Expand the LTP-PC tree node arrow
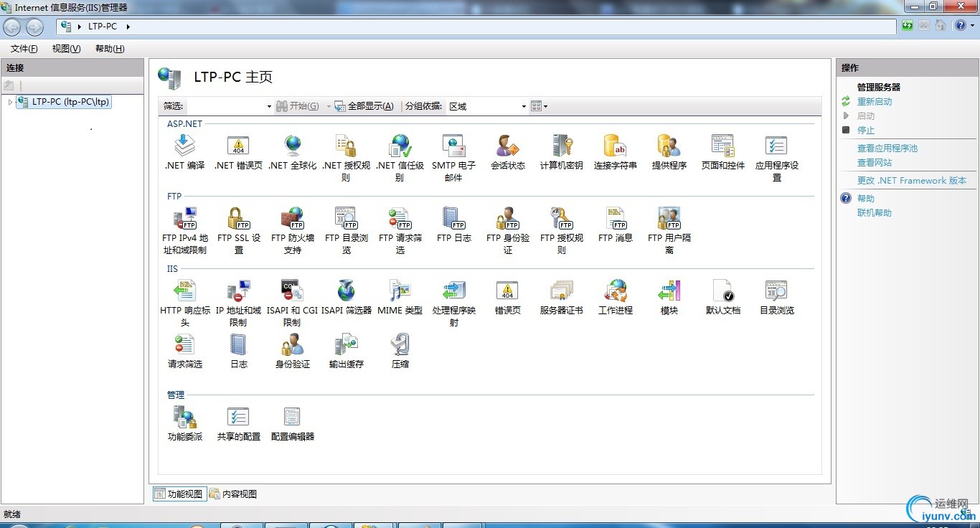The height and width of the screenshot is (528, 980). pyautogui.click(x=10, y=102)
